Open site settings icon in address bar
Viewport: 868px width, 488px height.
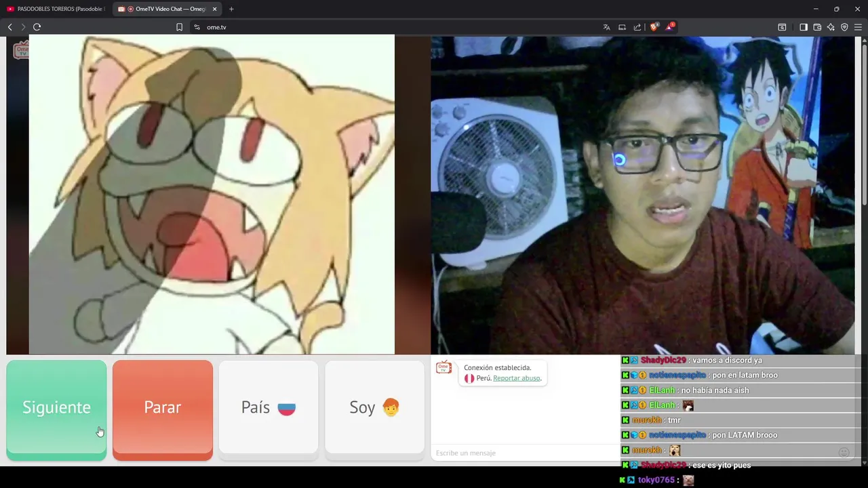tap(197, 27)
